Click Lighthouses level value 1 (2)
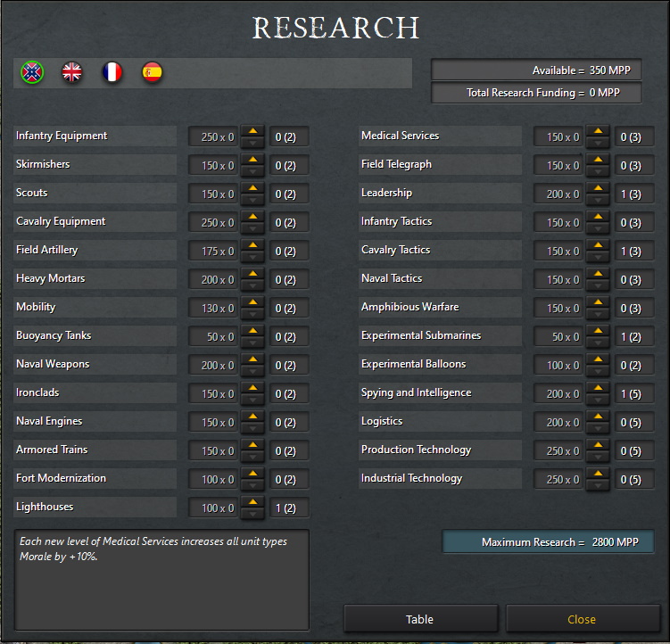Screen dimensions: 670x644 (x=289, y=508)
